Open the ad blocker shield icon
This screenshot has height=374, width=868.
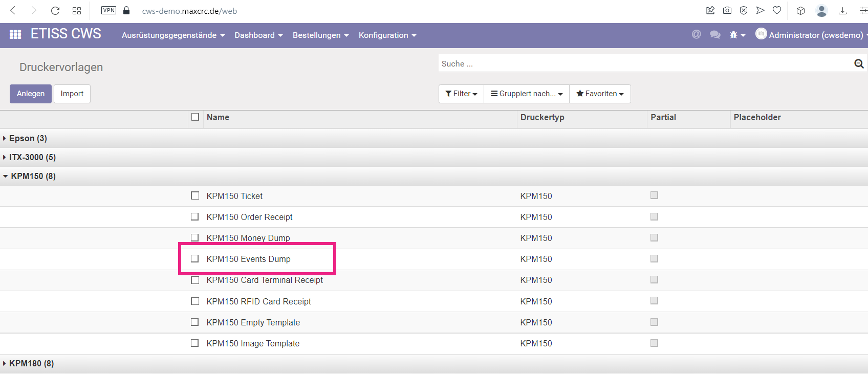click(x=744, y=10)
